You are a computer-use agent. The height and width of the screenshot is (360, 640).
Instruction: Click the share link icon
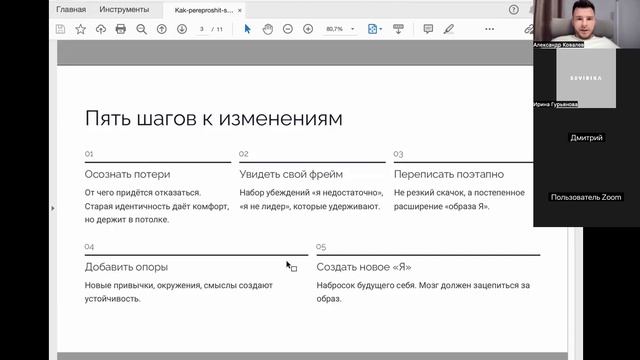[529, 29]
